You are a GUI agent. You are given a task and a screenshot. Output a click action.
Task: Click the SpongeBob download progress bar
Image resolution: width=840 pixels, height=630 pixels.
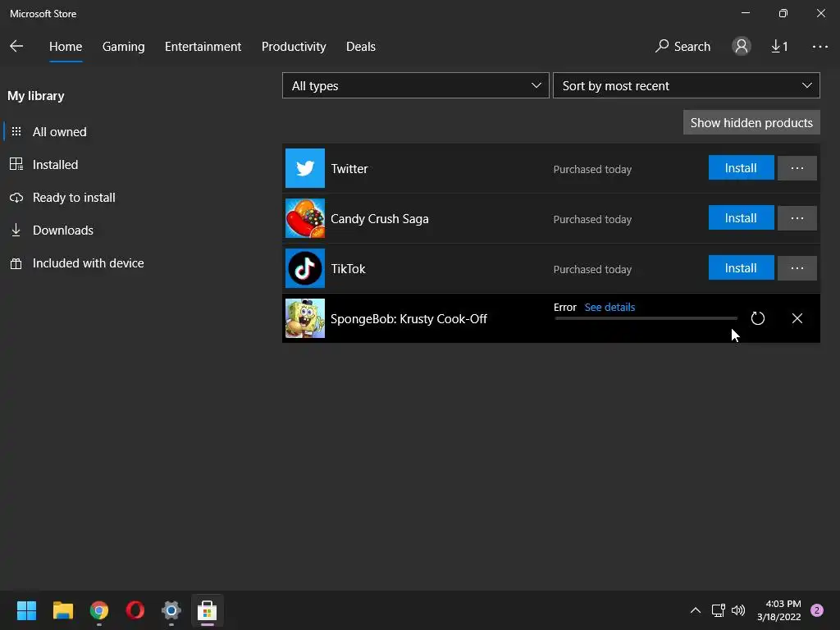pos(646,318)
